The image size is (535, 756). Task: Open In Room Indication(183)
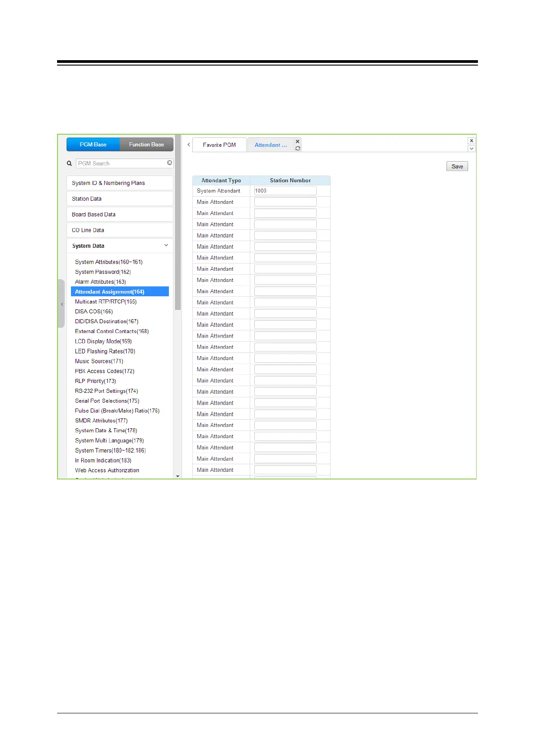pyautogui.click(x=103, y=461)
